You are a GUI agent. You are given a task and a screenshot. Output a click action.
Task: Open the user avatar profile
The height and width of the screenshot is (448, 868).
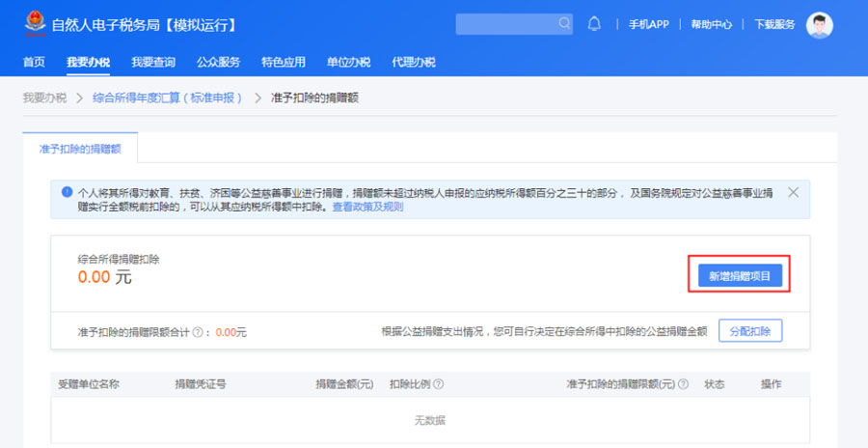[819, 25]
